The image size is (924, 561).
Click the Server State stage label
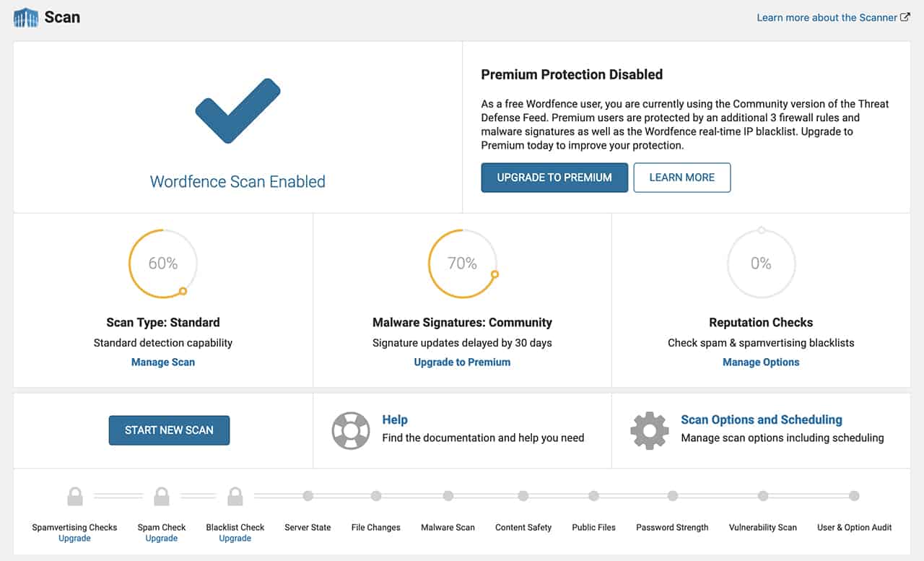coord(308,528)
